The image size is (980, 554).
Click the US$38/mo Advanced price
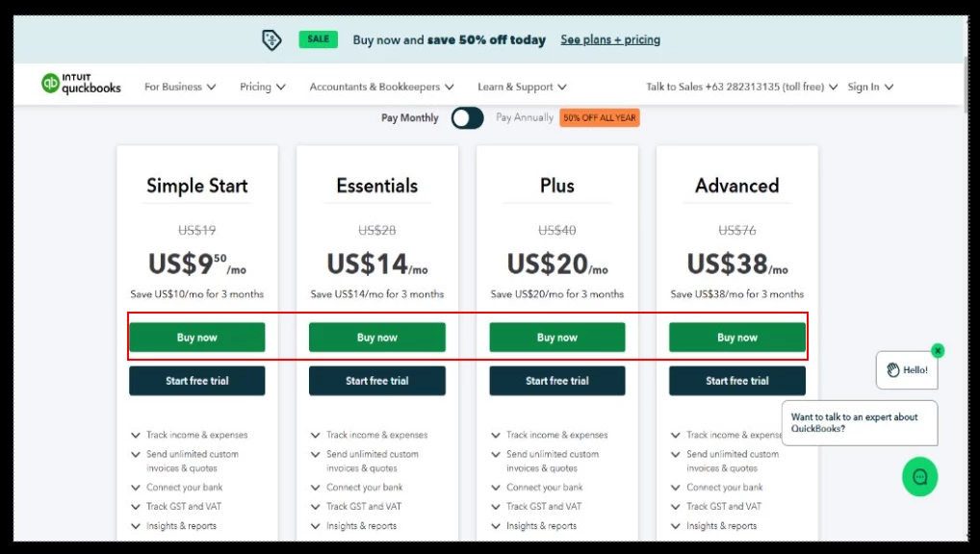[736, 264]
